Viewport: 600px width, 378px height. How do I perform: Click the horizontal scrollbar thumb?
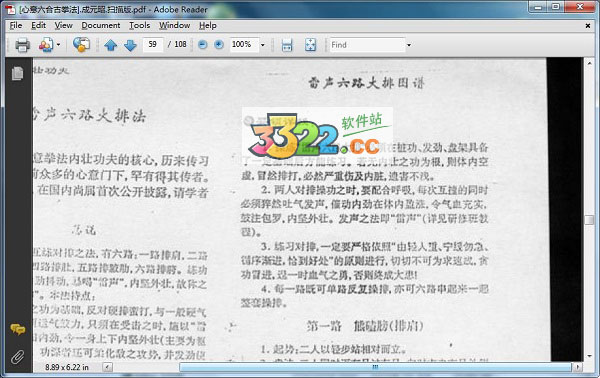375,367
